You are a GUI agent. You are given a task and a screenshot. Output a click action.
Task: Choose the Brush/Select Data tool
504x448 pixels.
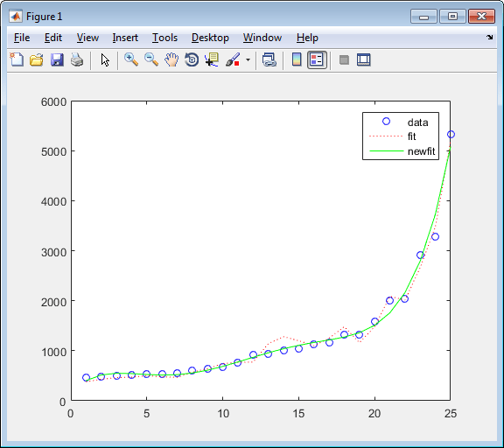coord(233,59)
